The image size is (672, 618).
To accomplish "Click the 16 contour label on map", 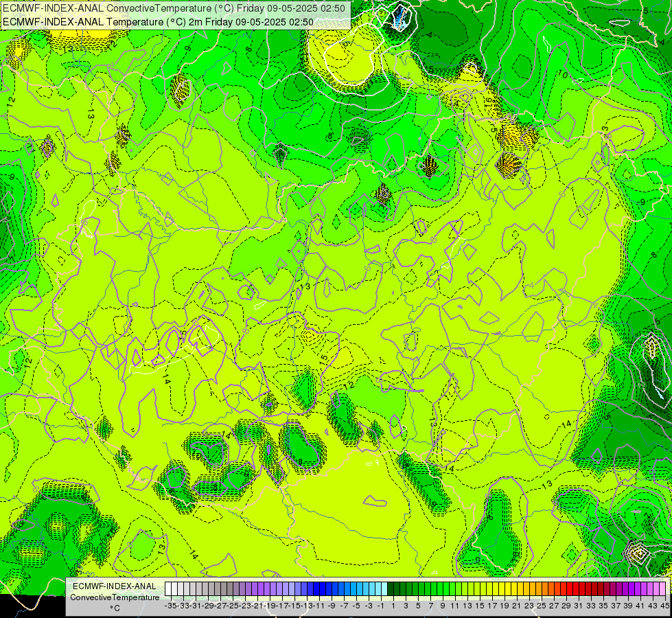I will (489, 102).
